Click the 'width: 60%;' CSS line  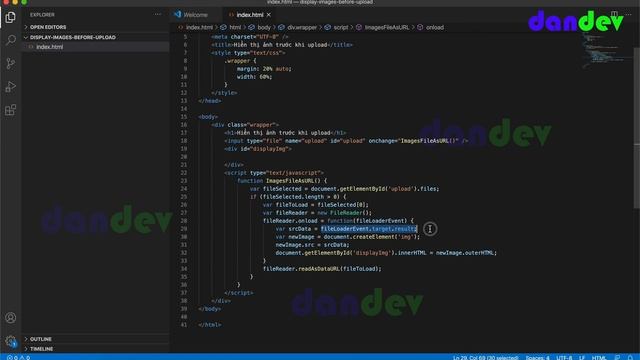254,77
